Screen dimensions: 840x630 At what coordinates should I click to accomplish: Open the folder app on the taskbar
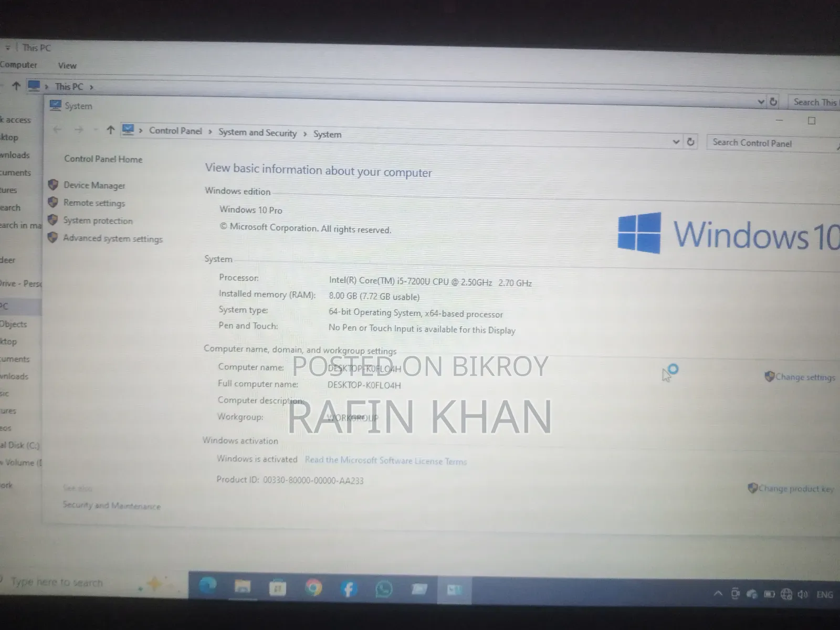coord(419,589)
